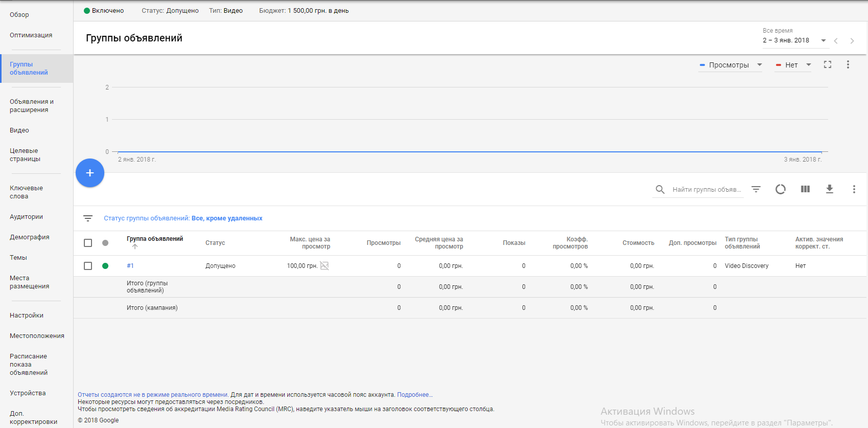Go to the next date range

pyautogui.click(x=852, y=41)
